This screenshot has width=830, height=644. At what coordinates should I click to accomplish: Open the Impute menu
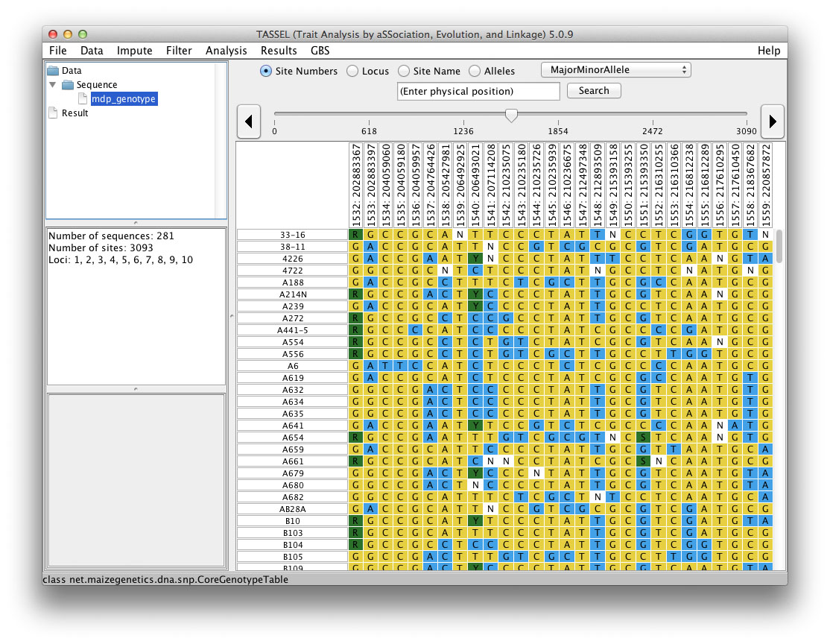pos(134,51)
